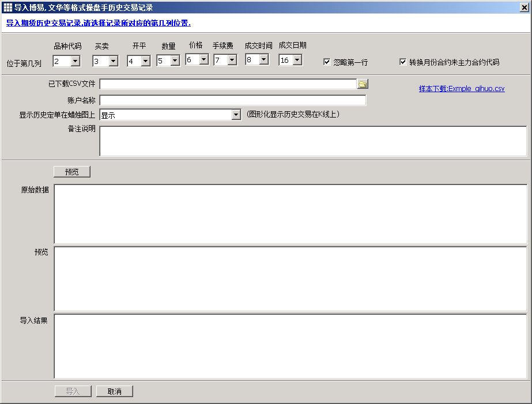Screen dimensions: 532x404
Task: Open the 成交日期 column dropdown
Action: pos(297,60)
